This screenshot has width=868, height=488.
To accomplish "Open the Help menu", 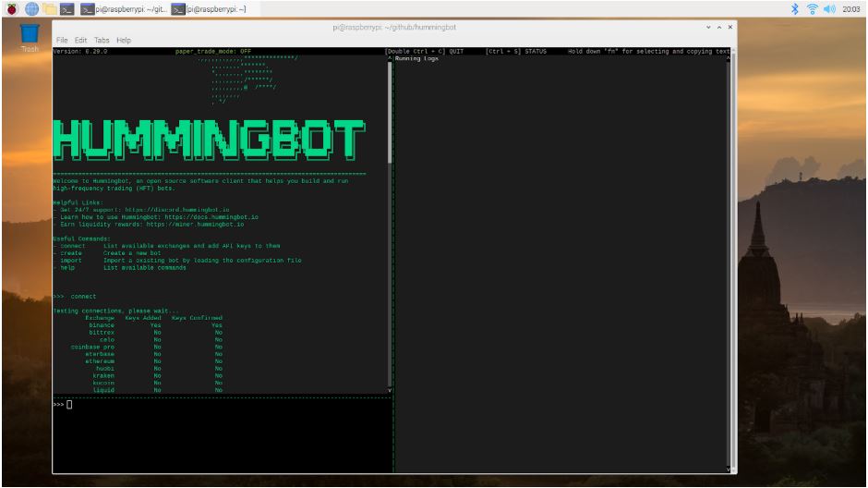I will [124, 40].
